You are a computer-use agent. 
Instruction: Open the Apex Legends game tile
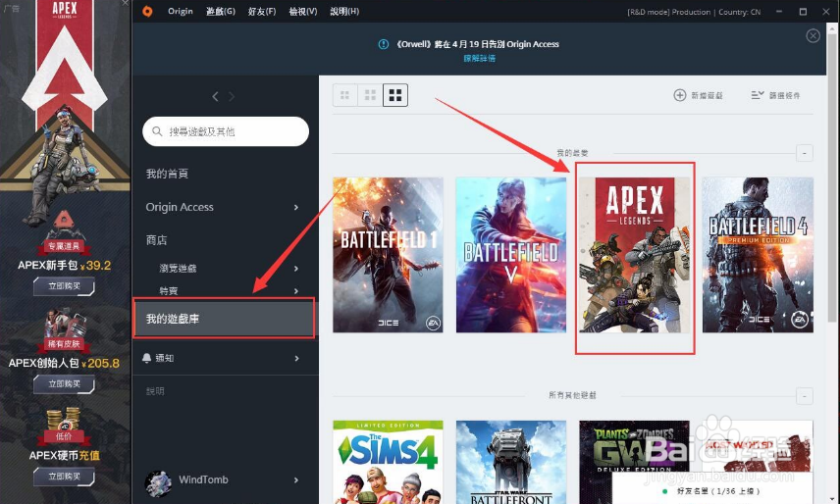coord(635,255)
